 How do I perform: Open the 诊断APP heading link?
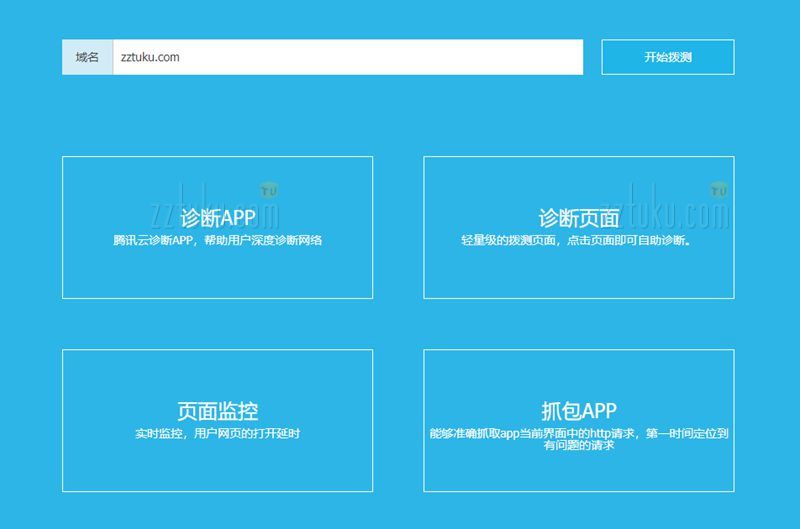218,218
